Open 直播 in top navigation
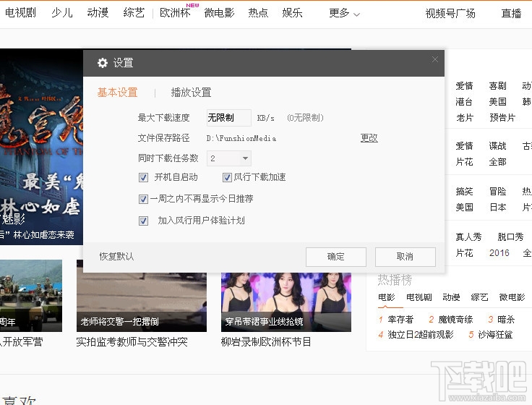532x405 pixels. point(511,13)
